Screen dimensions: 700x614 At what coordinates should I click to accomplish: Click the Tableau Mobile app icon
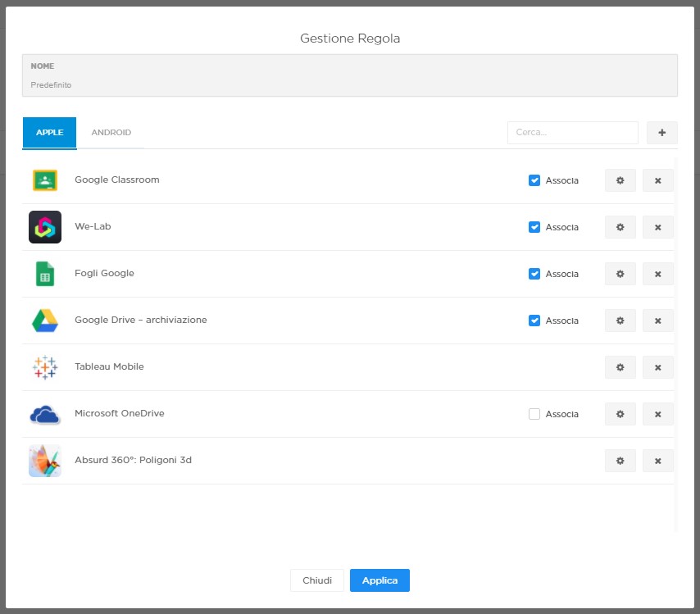tap(45, 367)
